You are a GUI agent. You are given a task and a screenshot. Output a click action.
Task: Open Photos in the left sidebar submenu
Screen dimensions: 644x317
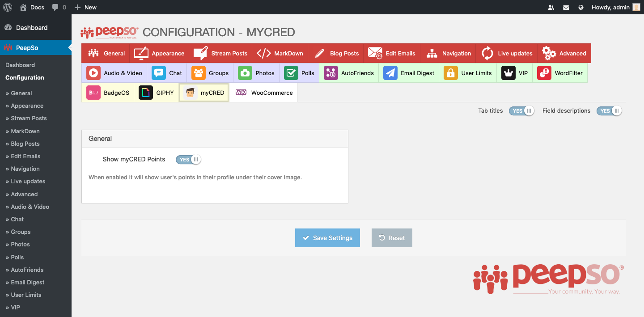(x=17, y=244)
